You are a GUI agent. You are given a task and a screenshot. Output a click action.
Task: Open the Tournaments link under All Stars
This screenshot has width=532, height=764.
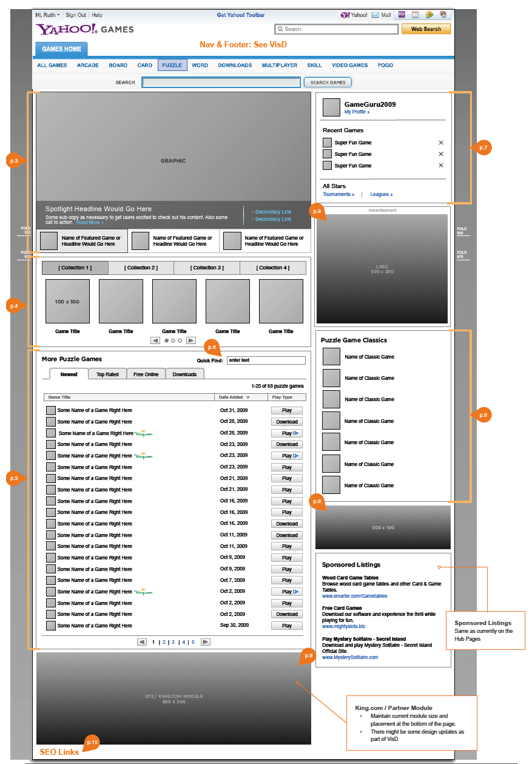(338, 194)
